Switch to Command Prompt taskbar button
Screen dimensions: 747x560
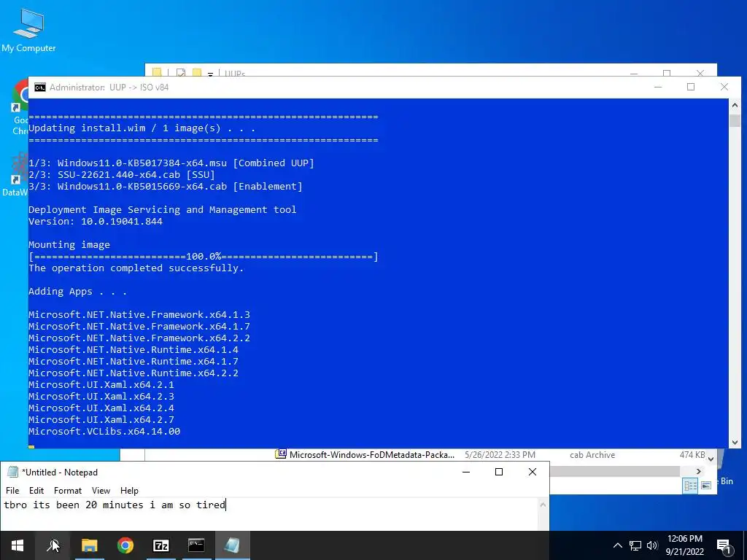[196, 545]
